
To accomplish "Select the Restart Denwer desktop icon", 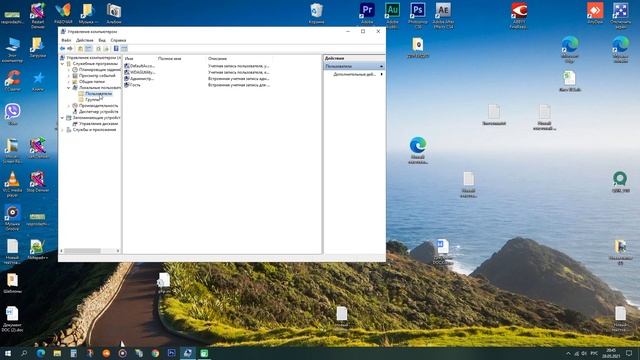I will 38,15.
